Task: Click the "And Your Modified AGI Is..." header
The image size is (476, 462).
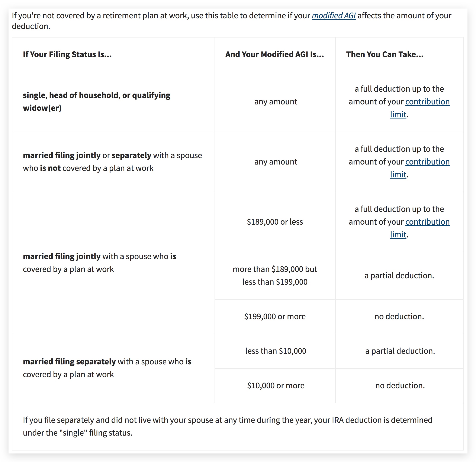Action: click(x=274, y=54)
